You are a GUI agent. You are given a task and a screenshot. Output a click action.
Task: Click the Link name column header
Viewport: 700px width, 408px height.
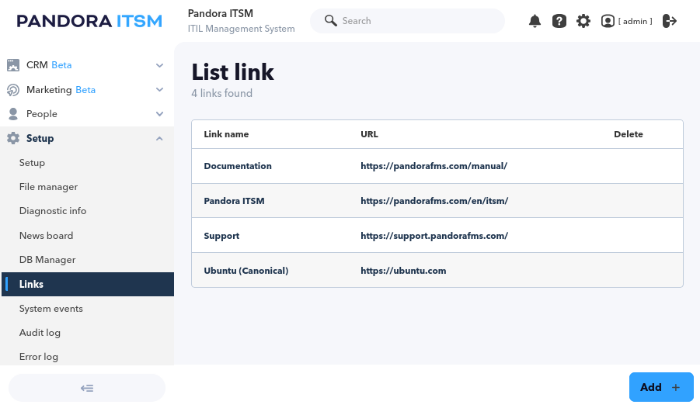point(226,134)
